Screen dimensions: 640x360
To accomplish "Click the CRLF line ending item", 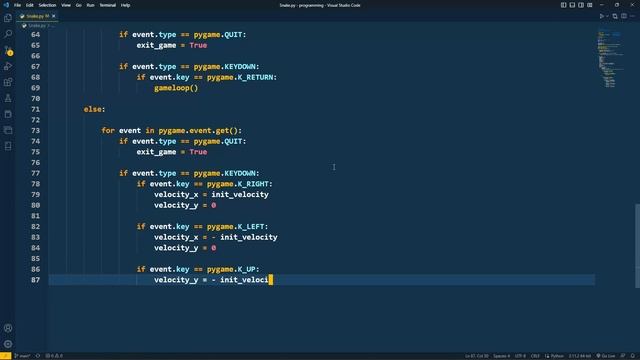I will coord(535,356).
